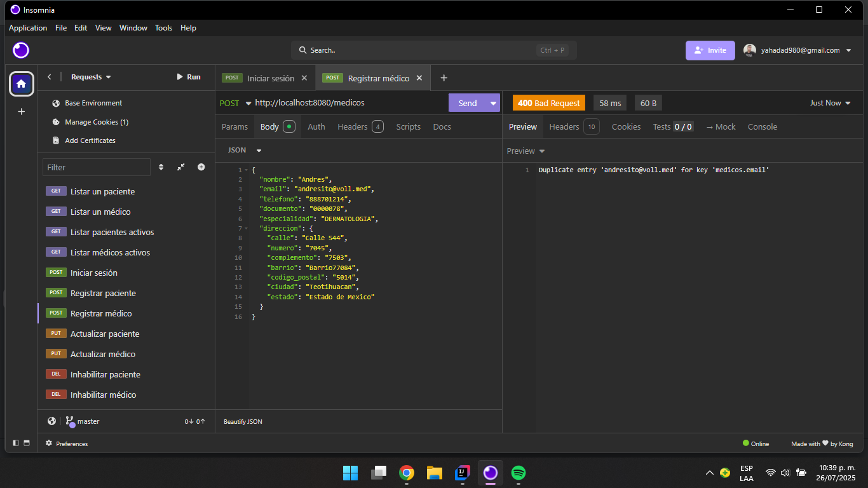The width and height of the screenshot is (868, 488).
Task: Close the Iniciar sesión tab
Action: [x=304, y=78]
